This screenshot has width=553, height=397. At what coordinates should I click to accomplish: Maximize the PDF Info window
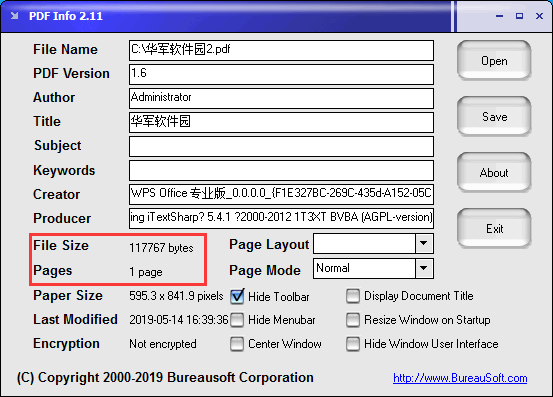coord(519,16)
